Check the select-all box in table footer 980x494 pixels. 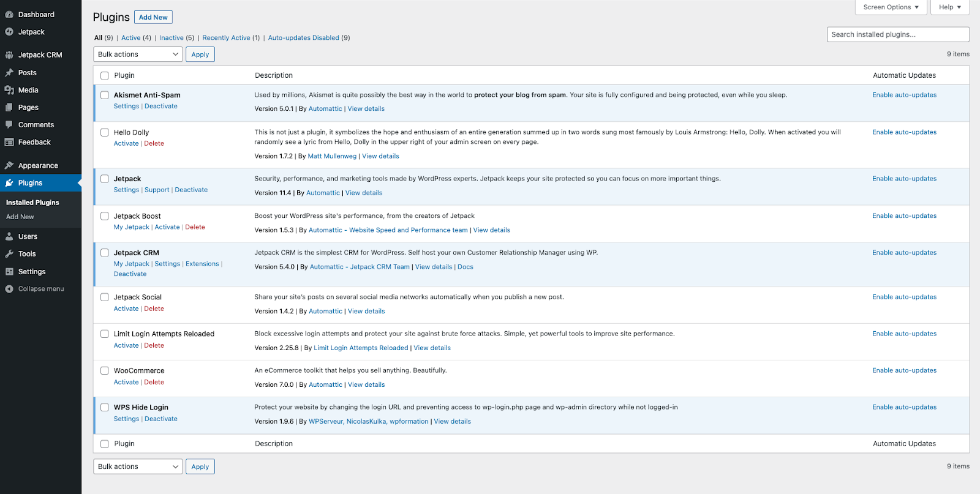105,444
